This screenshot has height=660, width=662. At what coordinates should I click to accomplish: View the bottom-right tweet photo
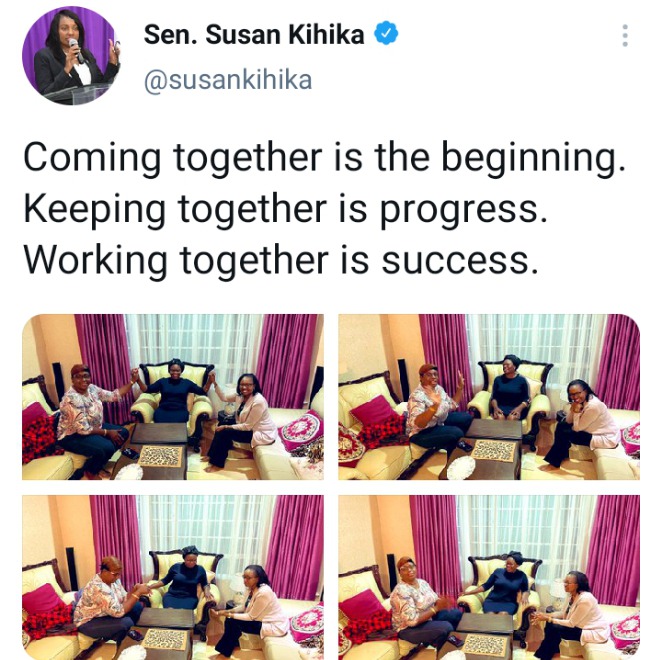click(489, 577)
